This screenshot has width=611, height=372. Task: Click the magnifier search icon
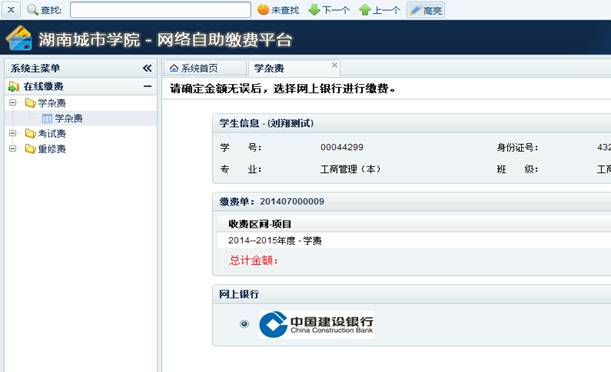tap(32, 10)
